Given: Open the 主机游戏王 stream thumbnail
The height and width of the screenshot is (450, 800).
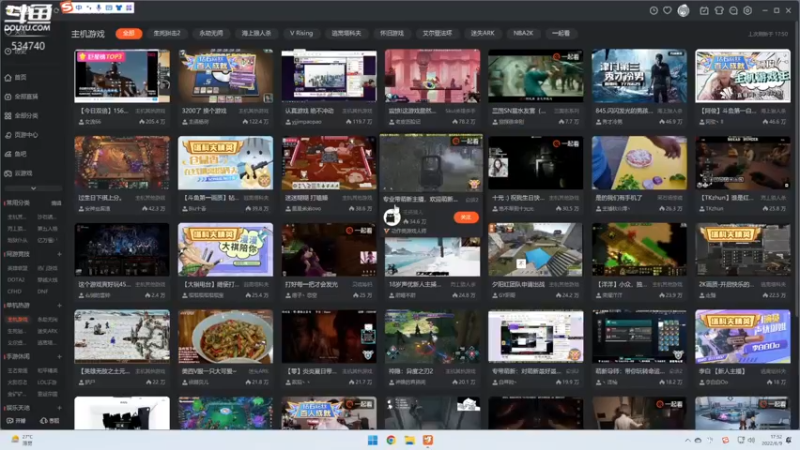Looking at the screenshot, I should (743, 76).
